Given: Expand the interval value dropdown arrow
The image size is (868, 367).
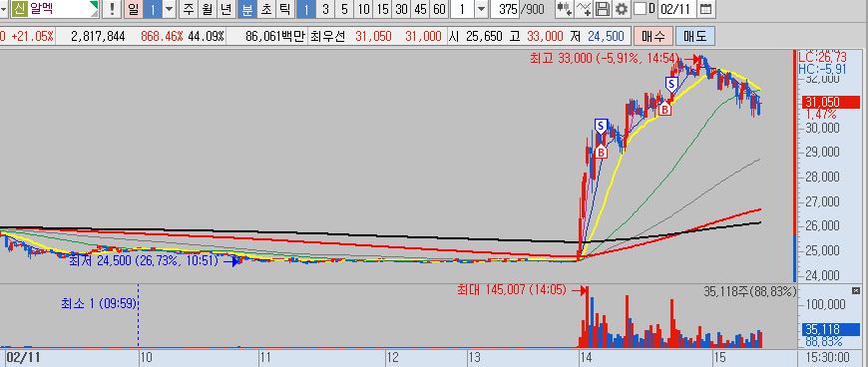Looking at the screenshot, I should click(481, 9).
